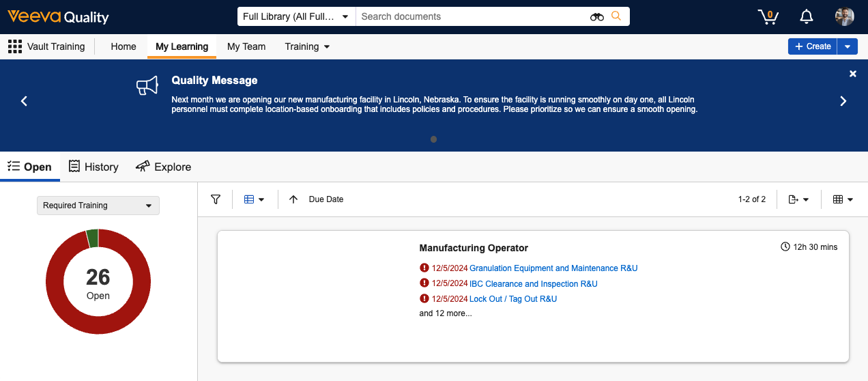This screenshot has height=381, width=868.
Task: Click overdue alert icon beside Granulation Equipment
Action: 424,268
